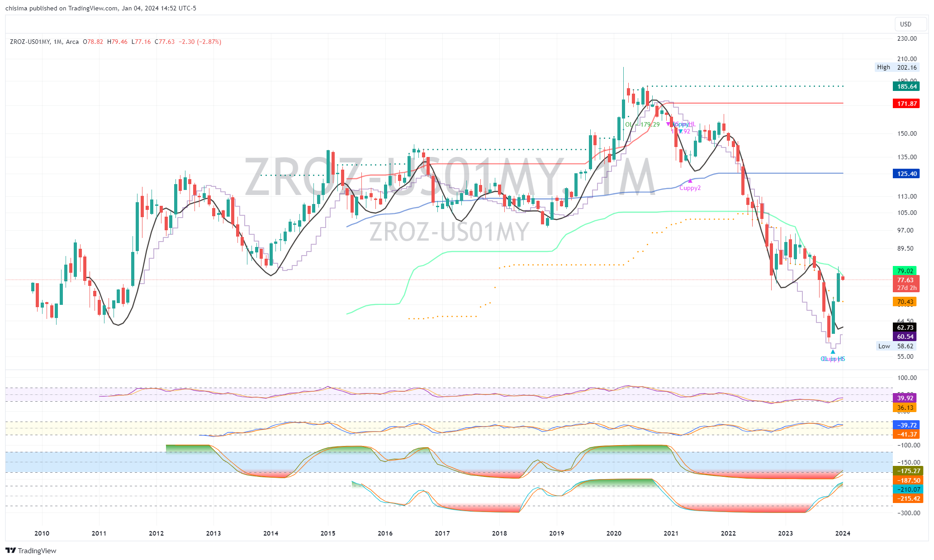Click the green 79.02 price label
The height and width of the screenshot is (560, 934).
[x=905, y=271]
